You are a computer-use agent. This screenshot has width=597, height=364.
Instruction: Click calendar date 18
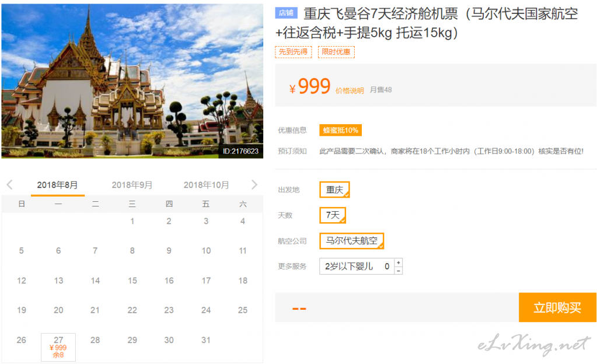tap(243, 281)
